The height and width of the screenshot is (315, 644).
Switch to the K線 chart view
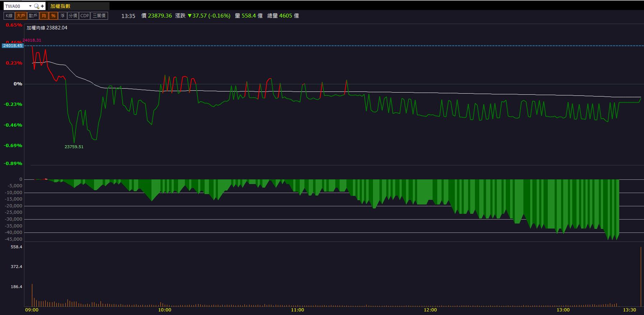point(9,16)
